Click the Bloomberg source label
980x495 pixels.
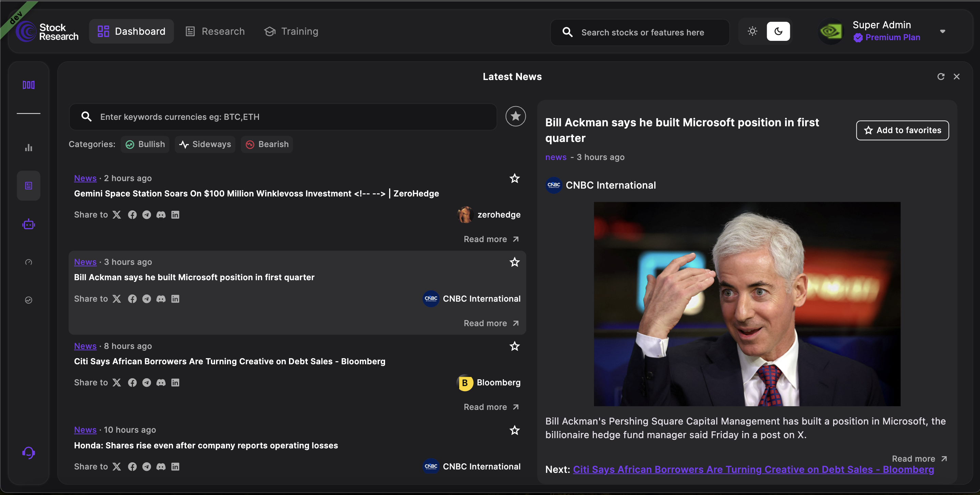(x=499, y=382)
